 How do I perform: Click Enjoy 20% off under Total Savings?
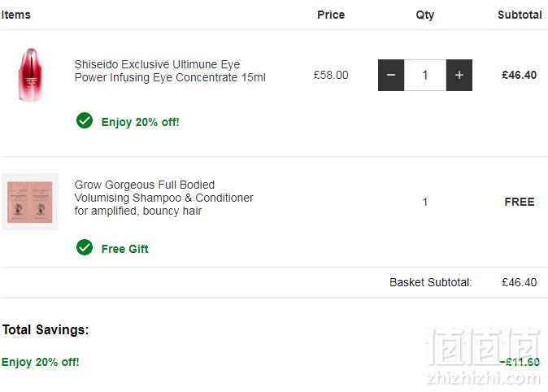coord(40,362)
